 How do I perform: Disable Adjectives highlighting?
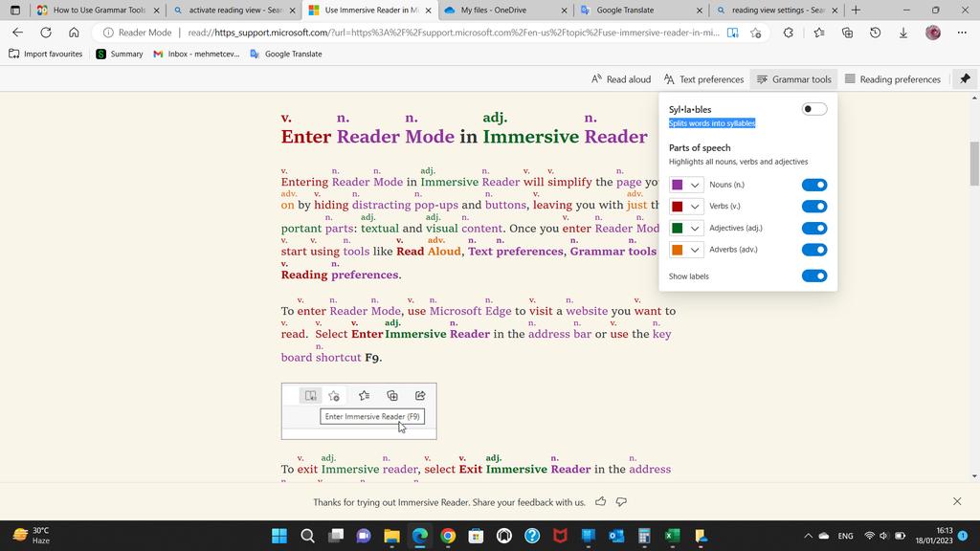[x=814, y=228]
